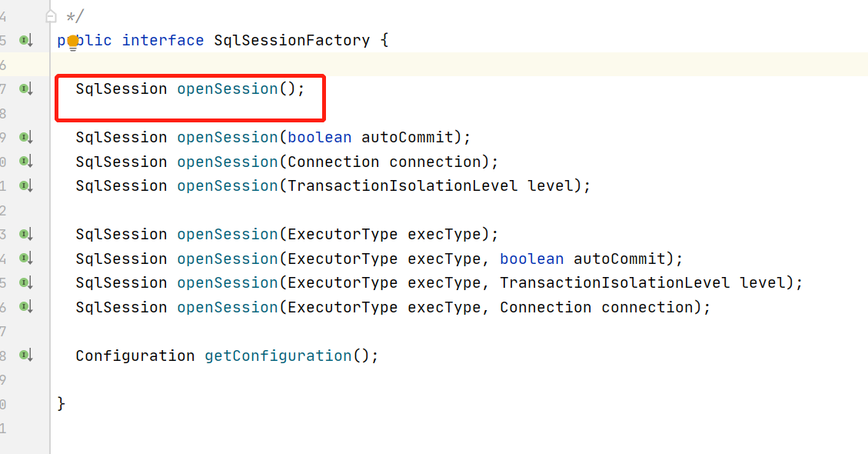The image size is (868, 454).
Task: Click the TransactionIsolationLevel type on single-parameter line
Action: [x=402, y=185]
